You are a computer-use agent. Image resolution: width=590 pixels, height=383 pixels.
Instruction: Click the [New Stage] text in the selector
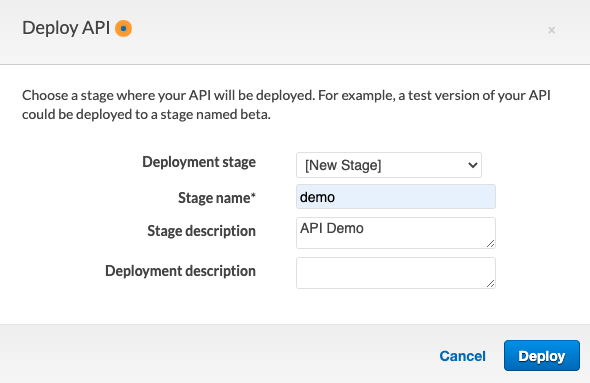click(343, 165)
